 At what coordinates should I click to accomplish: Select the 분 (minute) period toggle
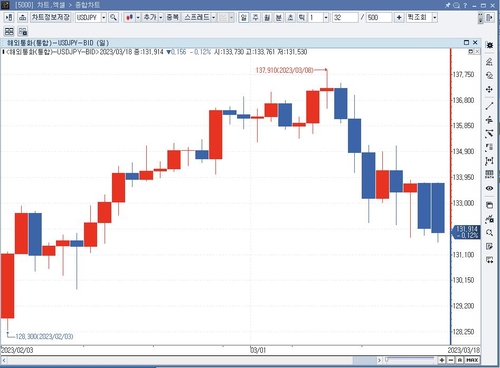[x=279, y=17]
